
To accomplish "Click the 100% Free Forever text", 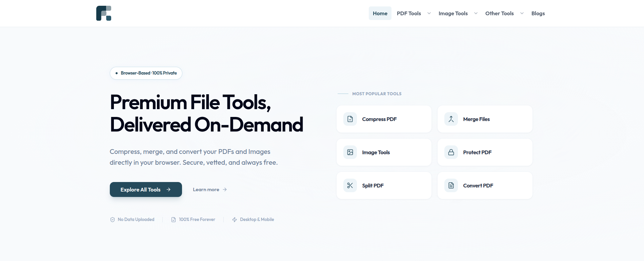I will pos(197,220).
